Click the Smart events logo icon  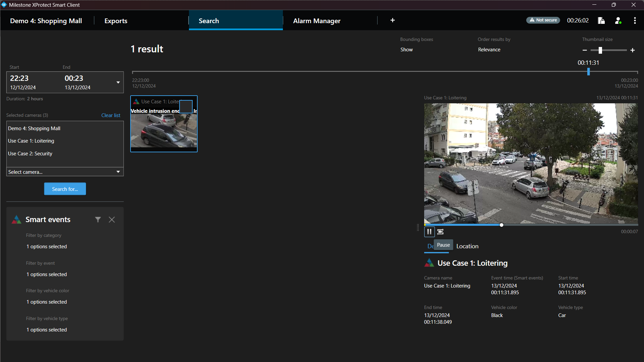(x=16, y=219)
